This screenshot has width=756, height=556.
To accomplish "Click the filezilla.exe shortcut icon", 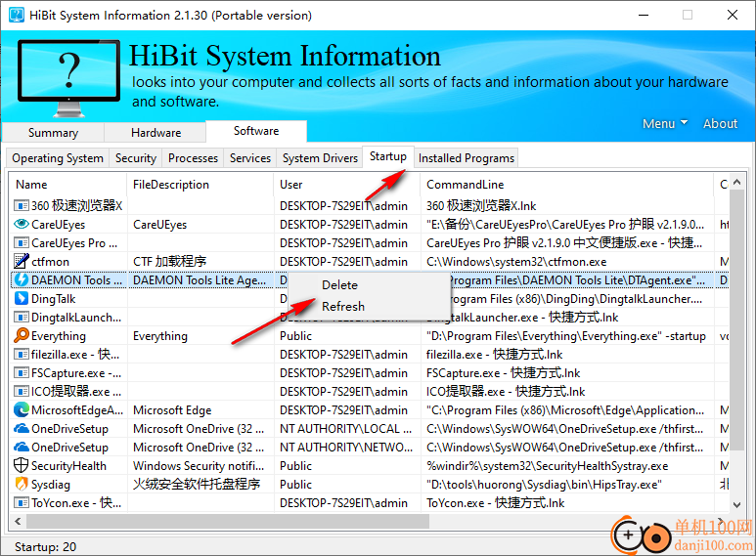I will 22,354.
